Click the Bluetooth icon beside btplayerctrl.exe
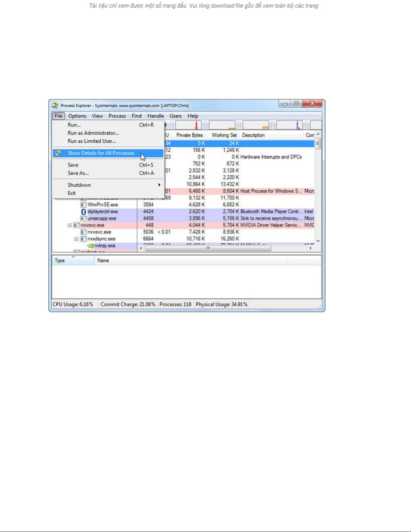 84,212
